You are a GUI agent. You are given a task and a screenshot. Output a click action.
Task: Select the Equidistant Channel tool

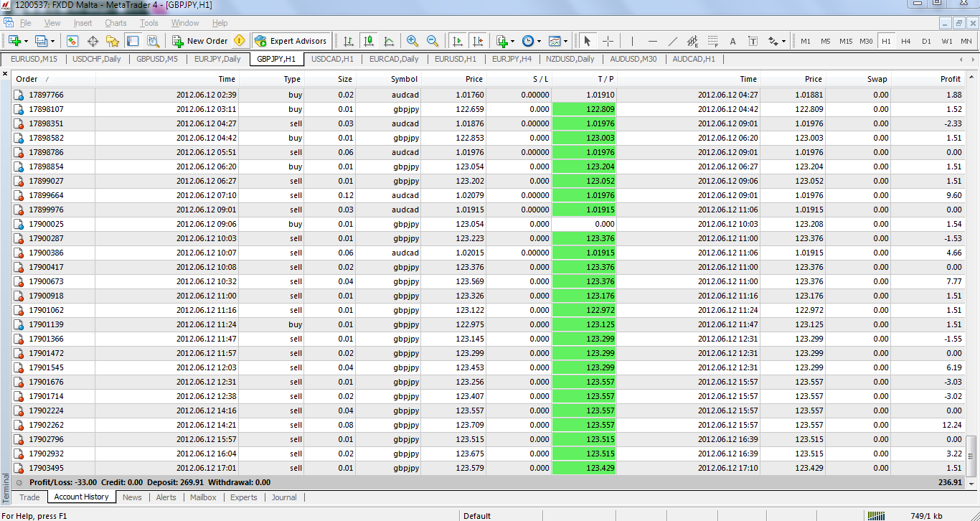click(x=692, y=41)
